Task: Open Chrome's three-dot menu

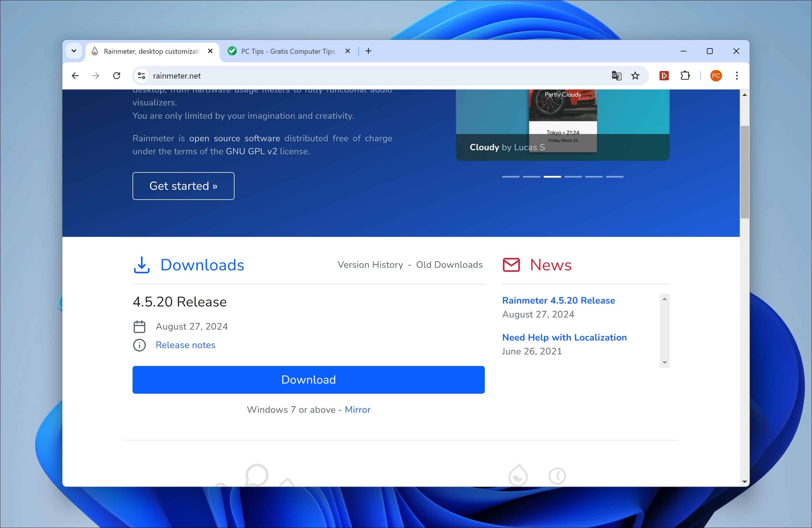Action: tap(737, 76)
